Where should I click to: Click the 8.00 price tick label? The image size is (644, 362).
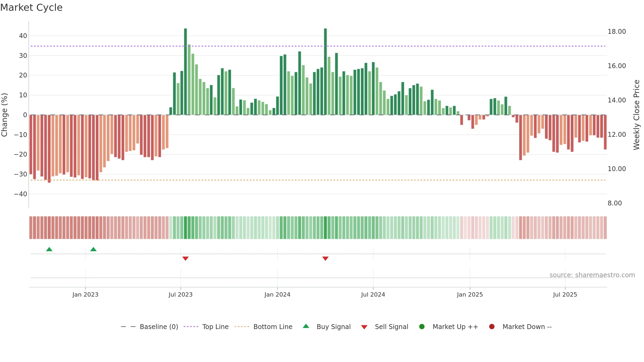615,203
